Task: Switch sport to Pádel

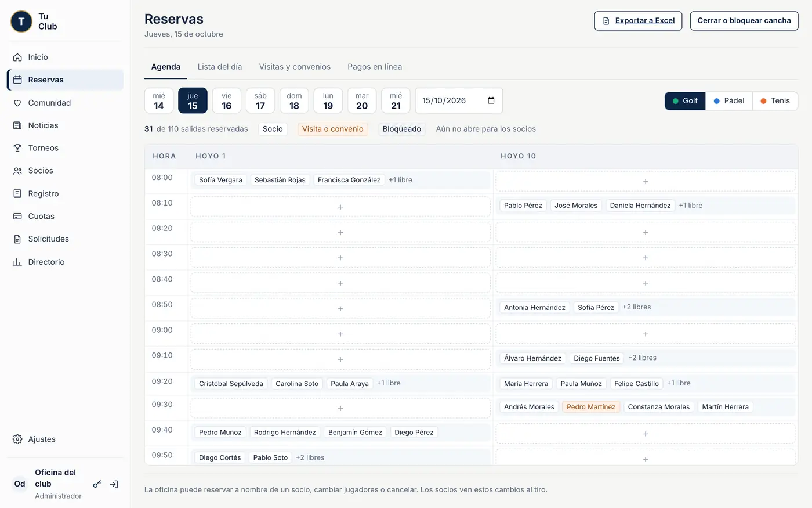Action: coord(728,100)
